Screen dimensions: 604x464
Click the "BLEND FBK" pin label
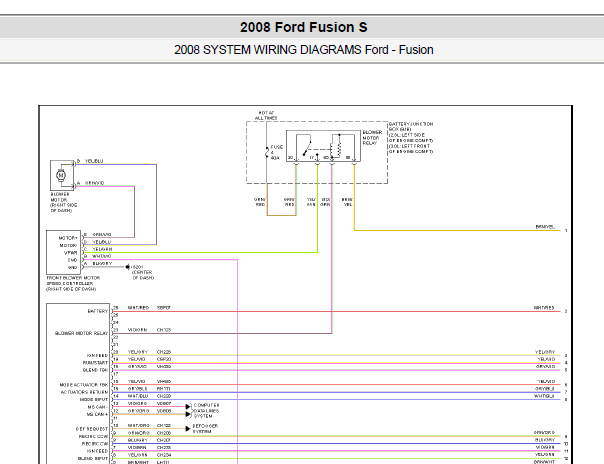(96, 370)
